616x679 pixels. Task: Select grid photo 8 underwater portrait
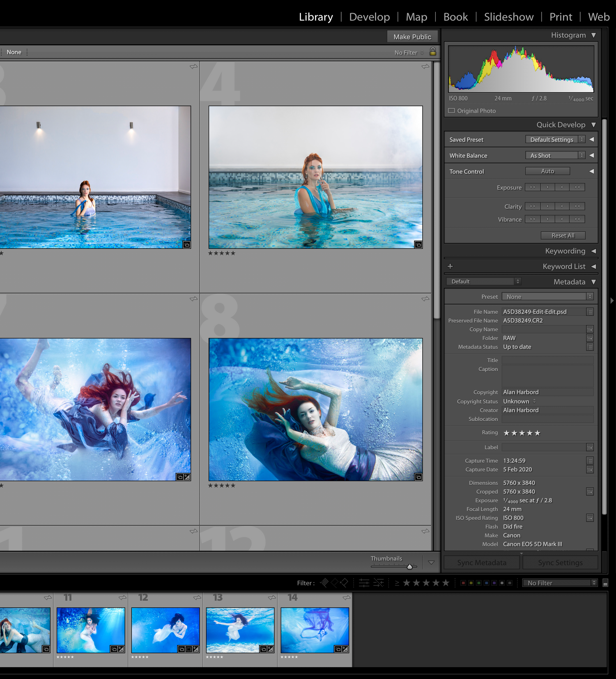tap(315, 410)
